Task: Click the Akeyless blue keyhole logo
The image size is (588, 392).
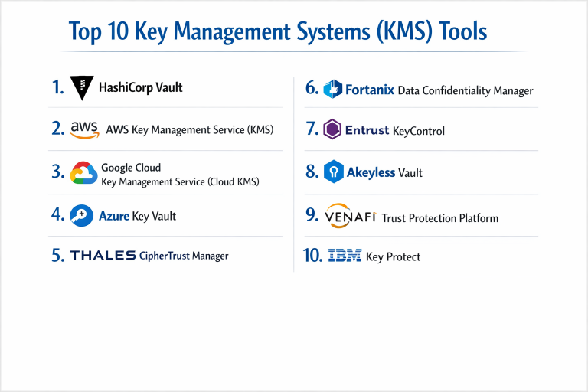Action: point(333,171)
